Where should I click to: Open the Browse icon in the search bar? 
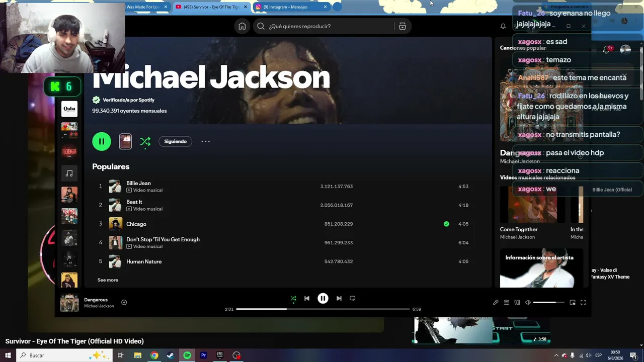click(403, 26)
